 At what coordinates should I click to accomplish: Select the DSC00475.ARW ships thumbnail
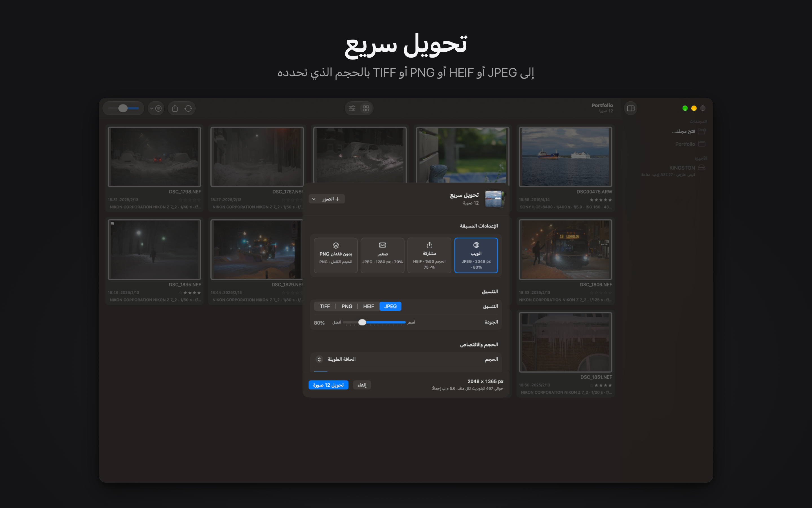coord(565,157)
